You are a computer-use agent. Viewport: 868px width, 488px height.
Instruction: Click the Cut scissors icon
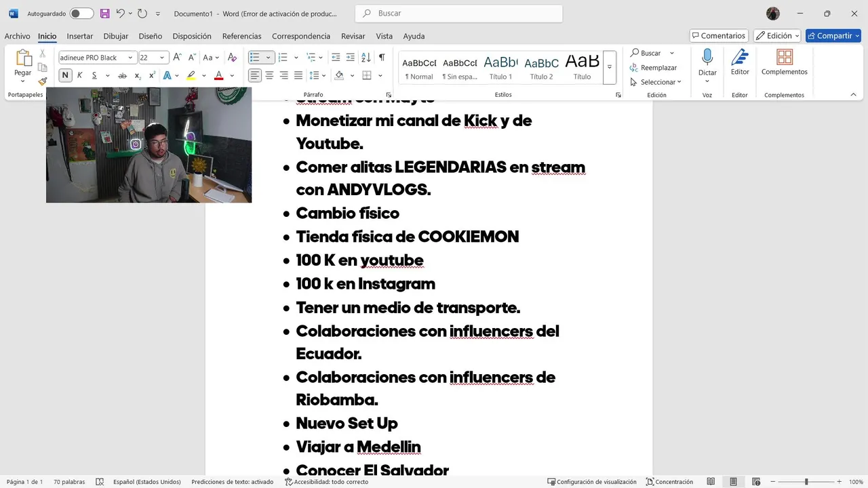pos(42,53)
